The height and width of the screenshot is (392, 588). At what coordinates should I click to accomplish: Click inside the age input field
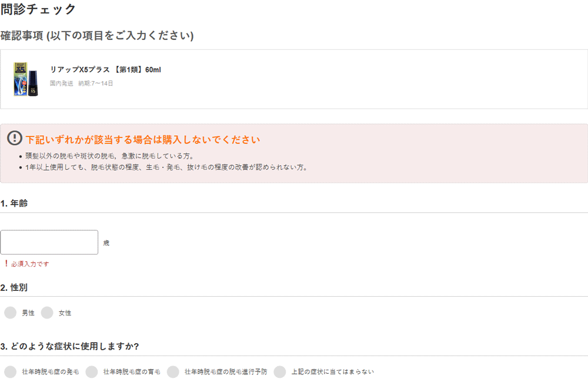pos(49,242)
